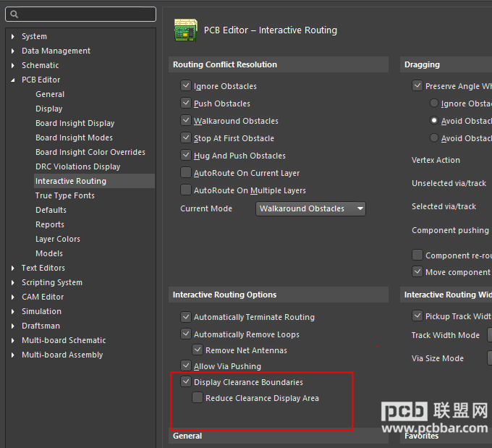Screen dimensions: 492x448
Task: Expand the Schematic tree node
Action: click(x=12, y=65)
